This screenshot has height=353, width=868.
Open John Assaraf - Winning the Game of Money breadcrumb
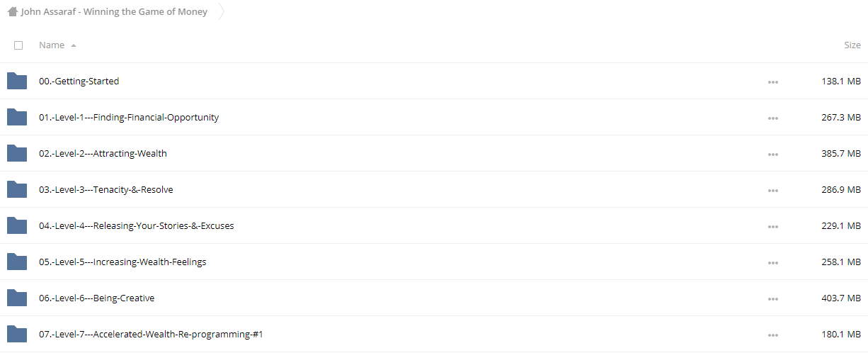[114, 12]
